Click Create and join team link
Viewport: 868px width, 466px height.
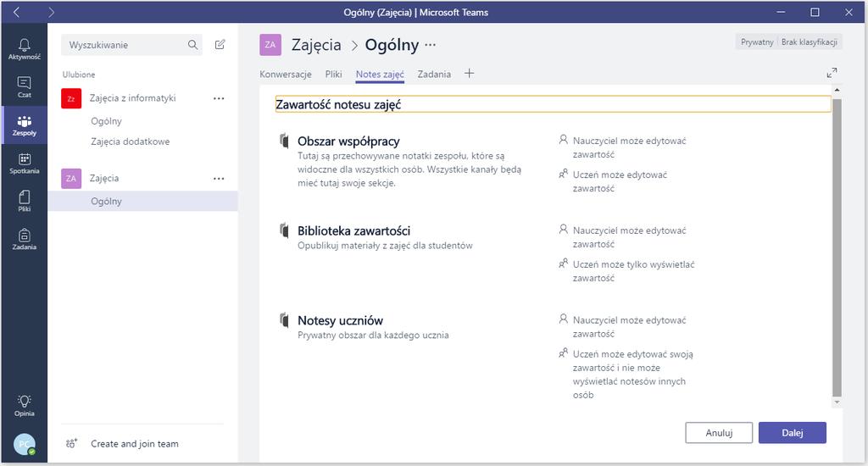[135, 443]
